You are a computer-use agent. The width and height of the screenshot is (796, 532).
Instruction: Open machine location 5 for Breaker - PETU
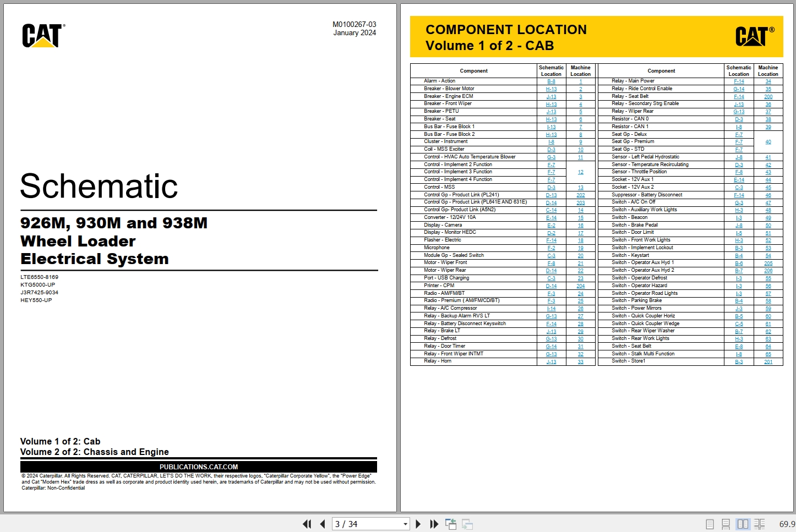point(580,112)
